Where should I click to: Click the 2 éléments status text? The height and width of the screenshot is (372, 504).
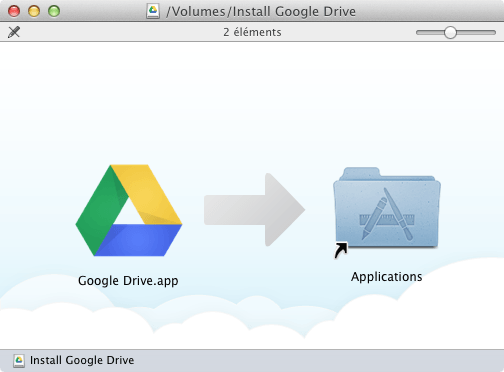click(x=252, y=32)
